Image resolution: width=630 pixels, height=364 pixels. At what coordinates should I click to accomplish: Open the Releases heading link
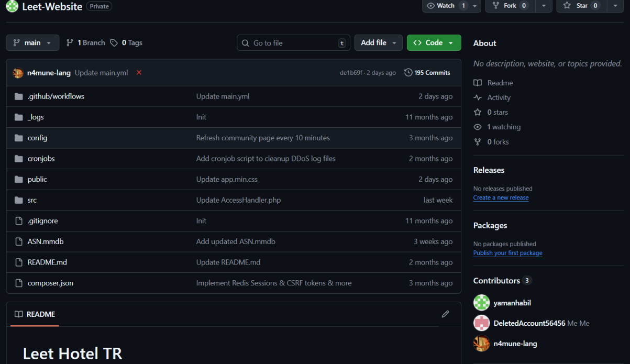coord(489,170)
